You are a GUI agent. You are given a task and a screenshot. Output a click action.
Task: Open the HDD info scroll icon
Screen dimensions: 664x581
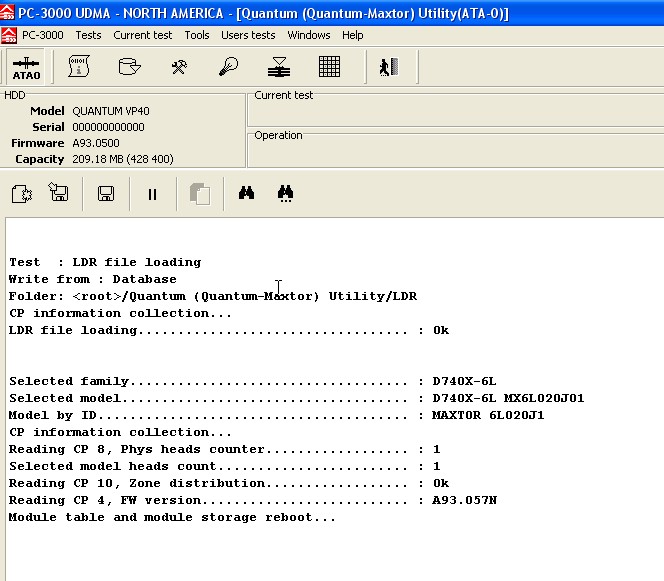coord(79,66)
